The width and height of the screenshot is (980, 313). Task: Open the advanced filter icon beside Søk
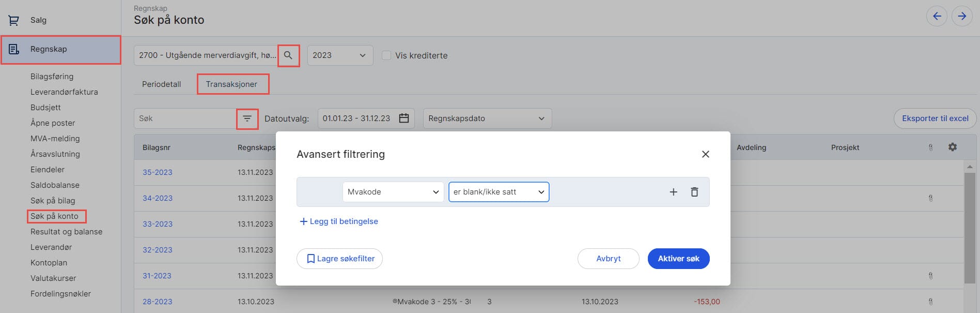click(247, 118)
